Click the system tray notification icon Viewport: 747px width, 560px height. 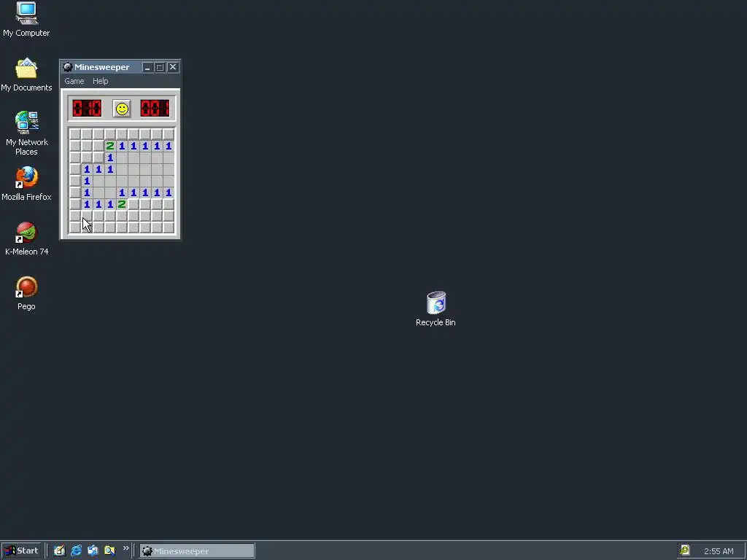[x=684, y=551]
